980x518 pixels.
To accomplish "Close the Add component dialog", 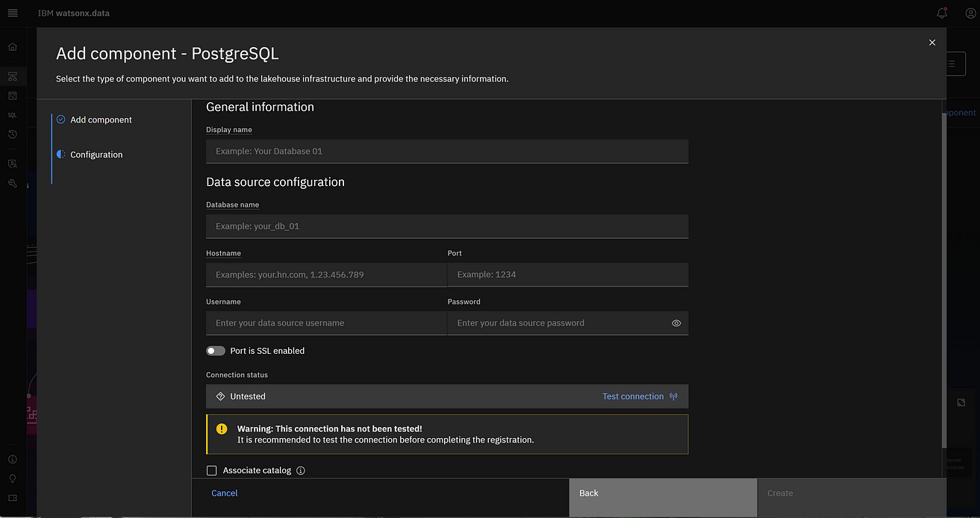I will click(x=932, y=43).
